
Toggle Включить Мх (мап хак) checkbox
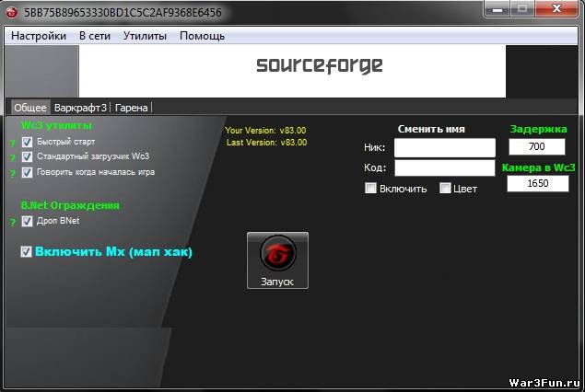click(26, 252)
